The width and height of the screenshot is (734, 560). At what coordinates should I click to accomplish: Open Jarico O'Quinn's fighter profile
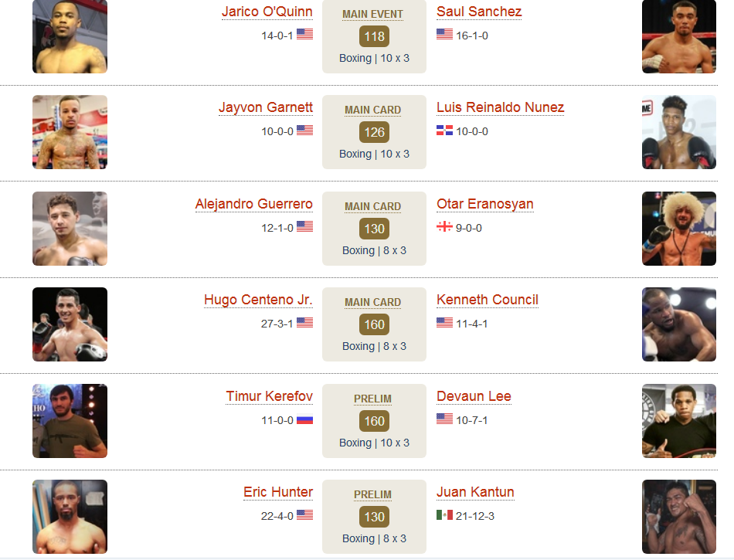[267, 12]
